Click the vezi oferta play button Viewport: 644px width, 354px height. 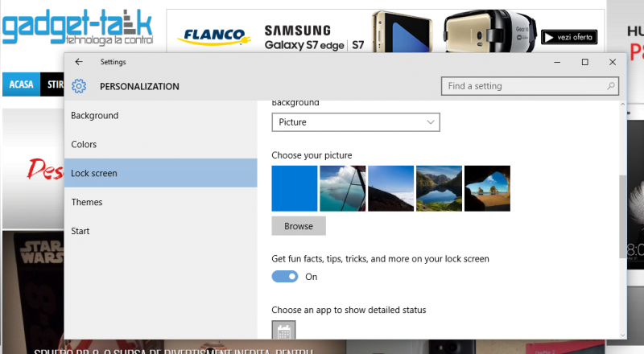[569, 37]
